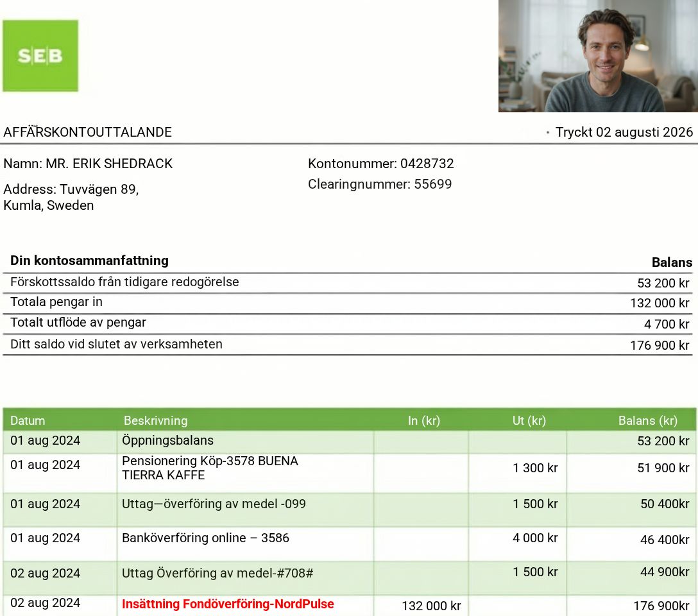Viewport: 698px width, 616px height.
Task: Click the 46 400kr balance cell
Action: tap(665, 540)
